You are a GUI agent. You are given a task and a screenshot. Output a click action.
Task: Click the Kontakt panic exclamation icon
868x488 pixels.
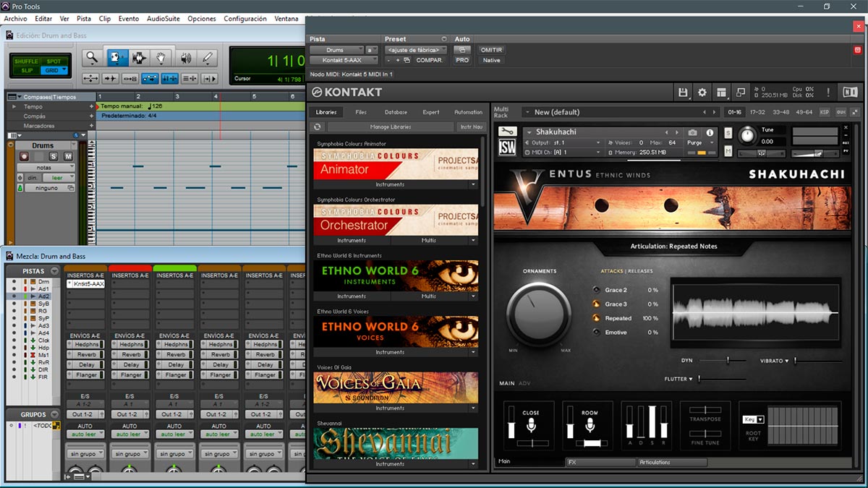pos(827,92)
